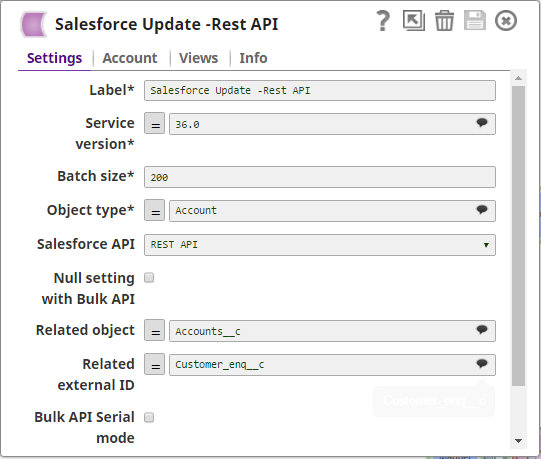Viewport: 541px width, 459px height.
Task: Toggle expression button for Related object
Action: click(154, 330)
